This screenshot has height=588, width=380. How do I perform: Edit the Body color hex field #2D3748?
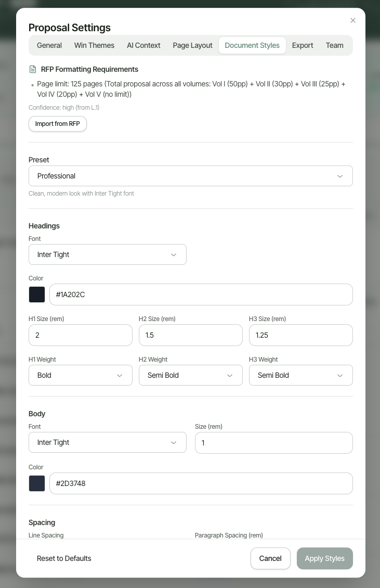pos(201,483)
